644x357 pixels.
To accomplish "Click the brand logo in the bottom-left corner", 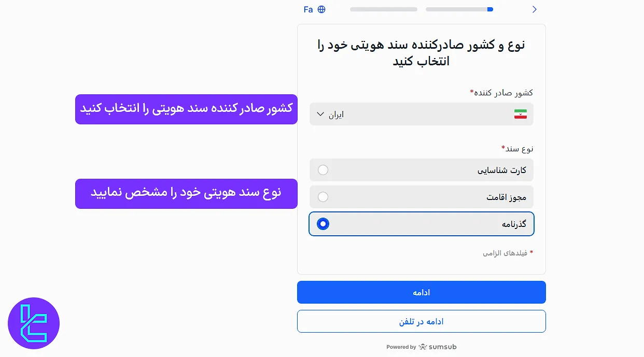I will 33,323.
